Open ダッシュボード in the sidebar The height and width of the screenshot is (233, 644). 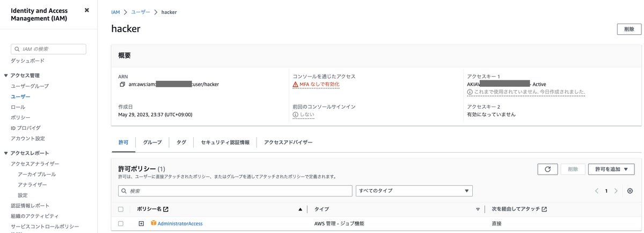27,61
